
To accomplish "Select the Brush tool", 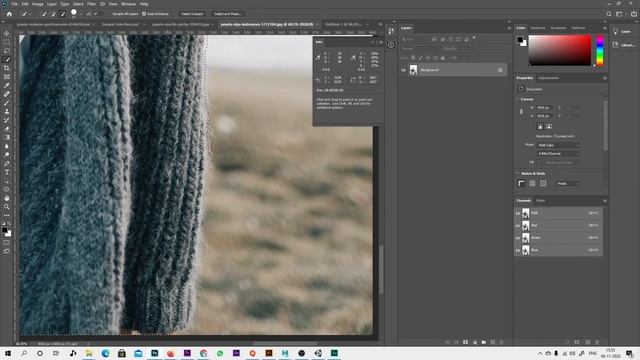I will tap(7, 102).
